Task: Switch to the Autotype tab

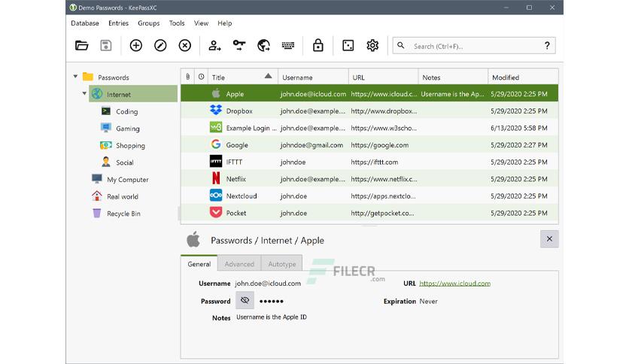Action: [282, 264]
